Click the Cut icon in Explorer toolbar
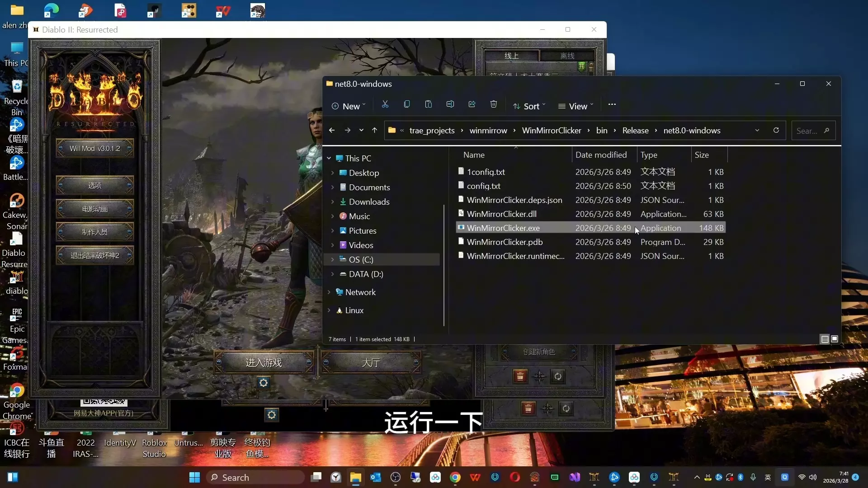868x488 pixels. (385, 105)
